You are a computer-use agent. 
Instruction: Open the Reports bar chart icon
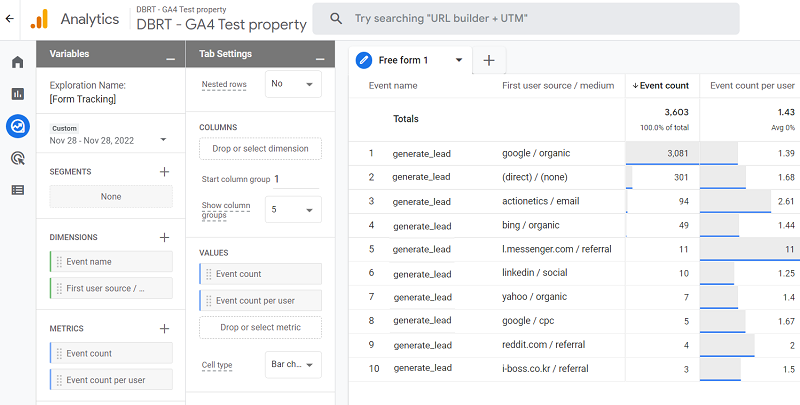(x=17, y=94)
